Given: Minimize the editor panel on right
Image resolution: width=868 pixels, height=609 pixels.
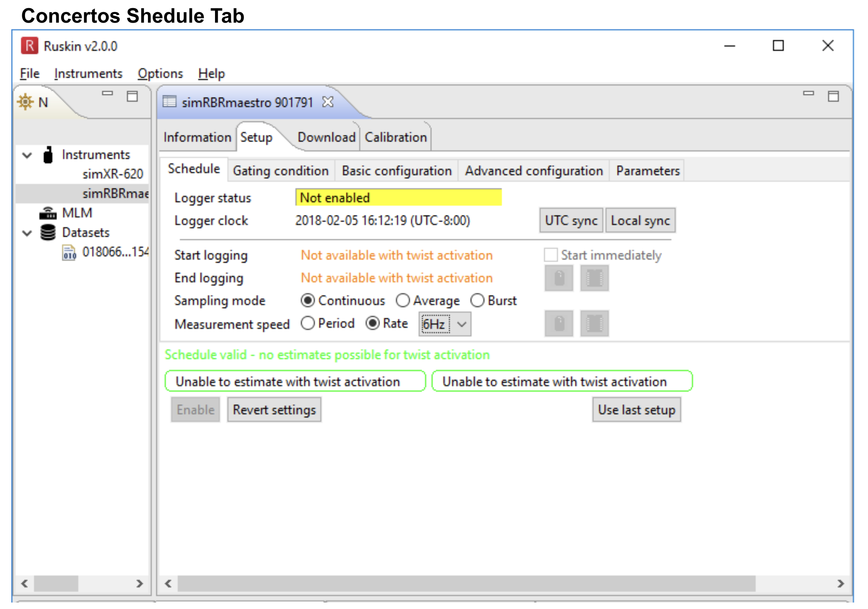Looking at the screenshot, I should [x=808, y=94].
